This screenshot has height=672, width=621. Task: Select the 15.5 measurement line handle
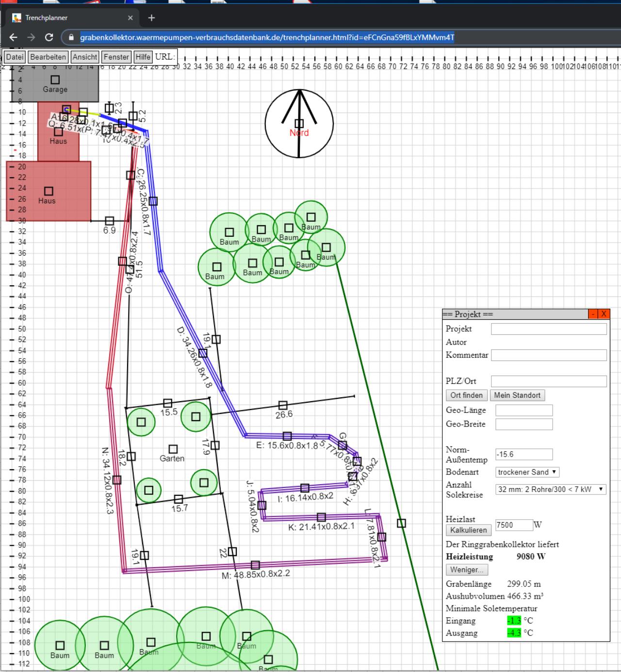(x=167, y=403)
